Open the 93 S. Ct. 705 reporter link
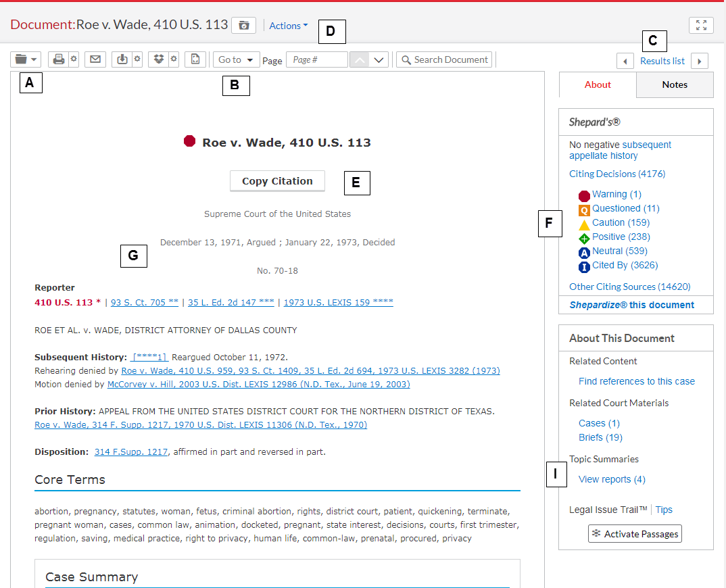 coord(145,302)
